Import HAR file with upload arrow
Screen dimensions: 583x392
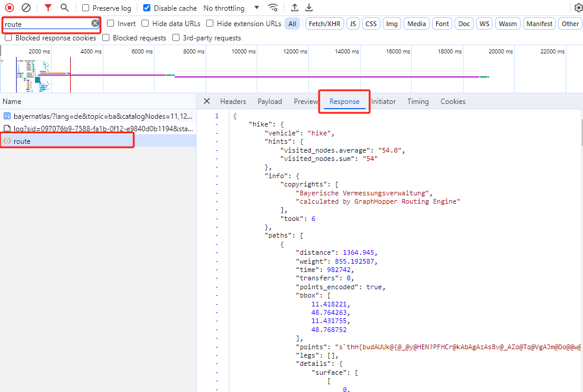pos(295,8)
